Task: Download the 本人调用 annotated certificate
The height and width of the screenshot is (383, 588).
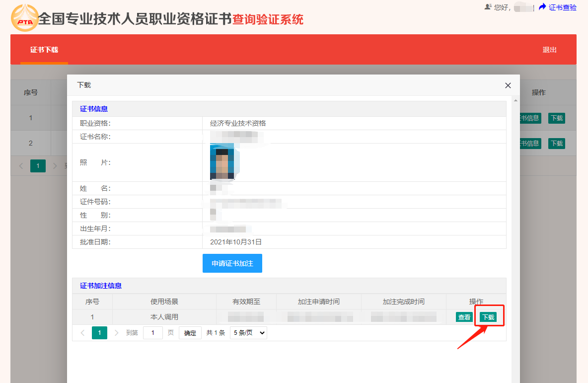Action: (x=488, y=317)
